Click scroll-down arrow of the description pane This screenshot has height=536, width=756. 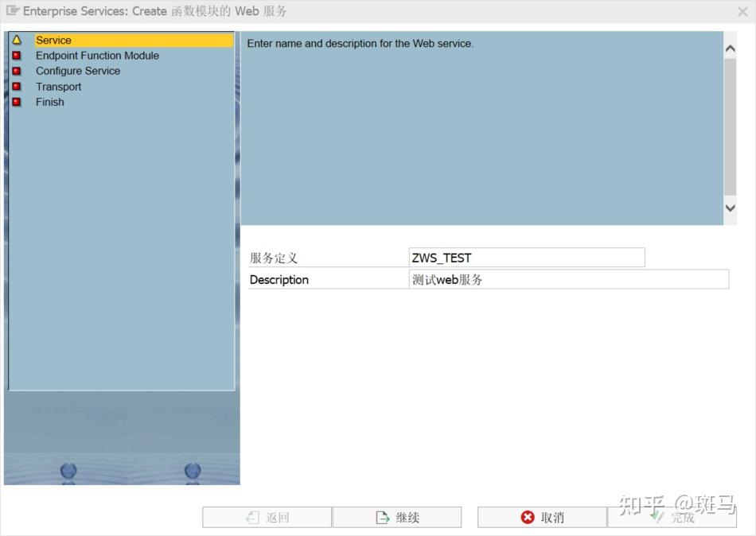[730, 208]
